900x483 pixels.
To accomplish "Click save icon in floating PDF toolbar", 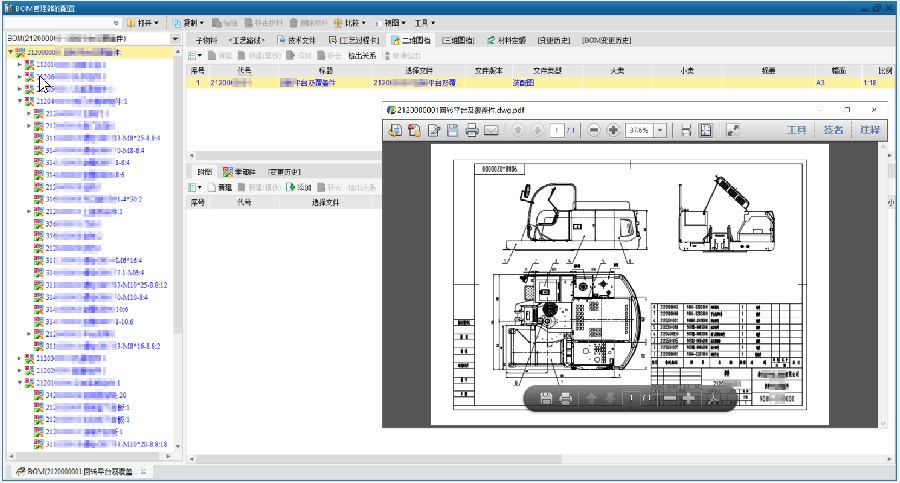I will pos(547,400).
